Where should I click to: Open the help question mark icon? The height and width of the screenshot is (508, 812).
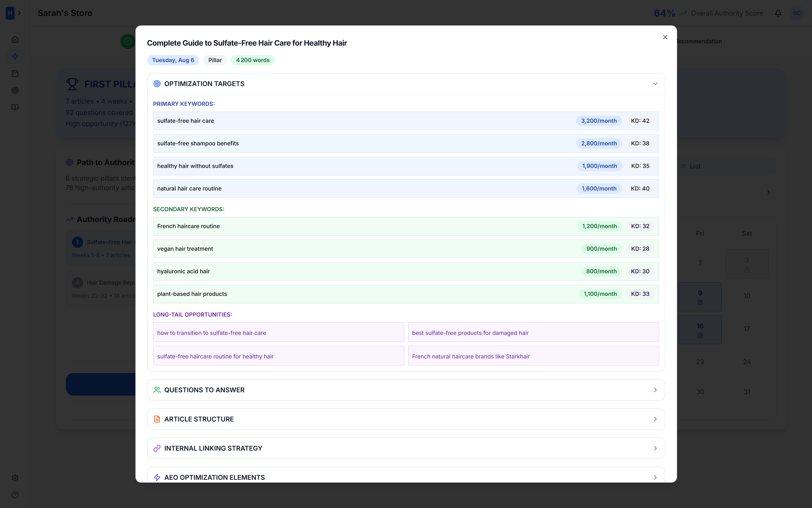[x=15, y=495]
